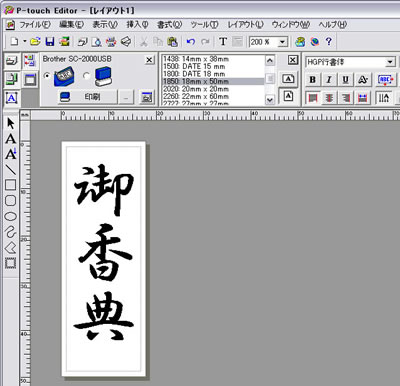Click the Print preview magnifier icon
The height and width of the screenshot is (386, 400).
96,42
